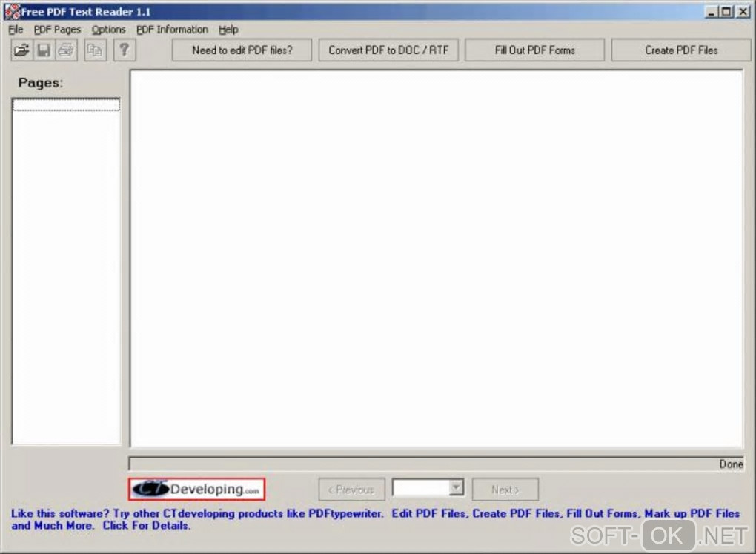
Task: Click the Save floppy disk icon
Action: click(44, 50)
